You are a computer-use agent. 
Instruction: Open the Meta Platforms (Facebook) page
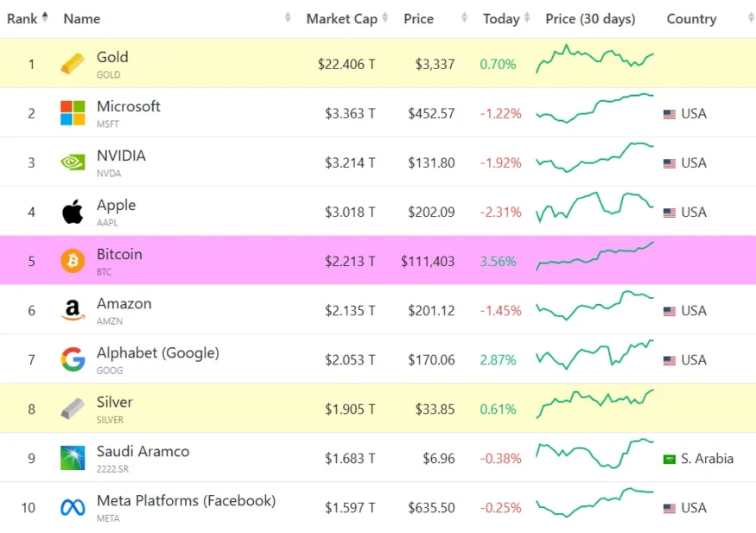point(186,501)
